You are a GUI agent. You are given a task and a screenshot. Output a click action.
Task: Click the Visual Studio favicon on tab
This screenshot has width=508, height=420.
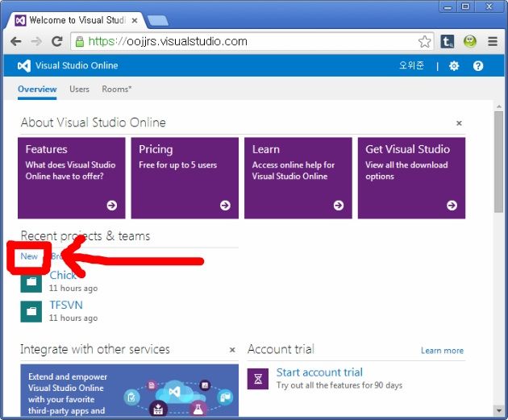coord(20,20)
